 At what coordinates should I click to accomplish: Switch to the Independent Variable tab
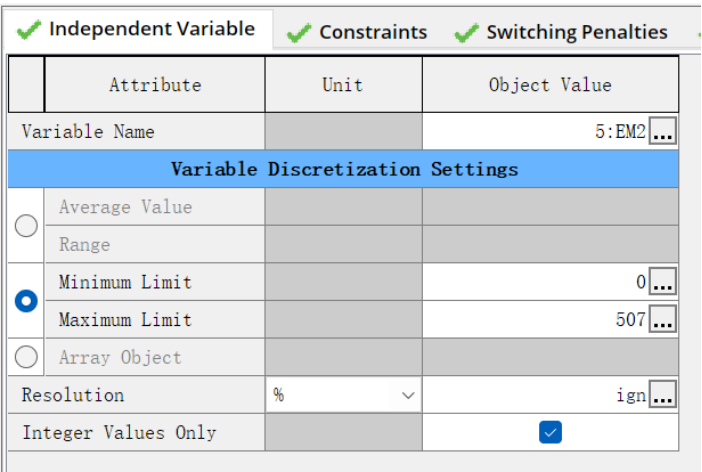point(138,29)
